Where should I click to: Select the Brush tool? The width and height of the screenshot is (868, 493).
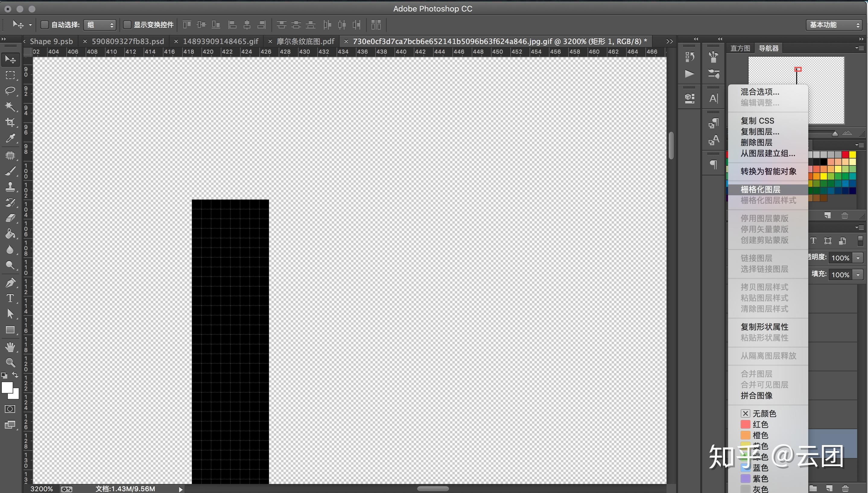point(10,171)
